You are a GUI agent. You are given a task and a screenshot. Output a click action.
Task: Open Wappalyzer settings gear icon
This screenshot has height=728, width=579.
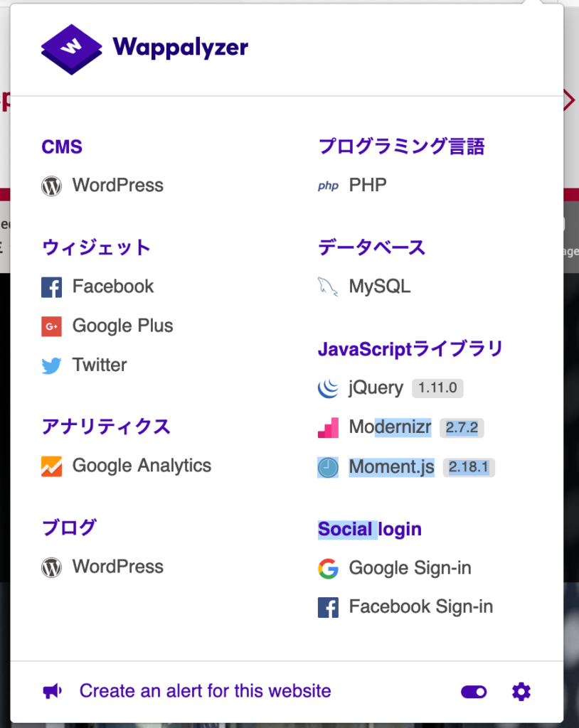pos(521,692)
